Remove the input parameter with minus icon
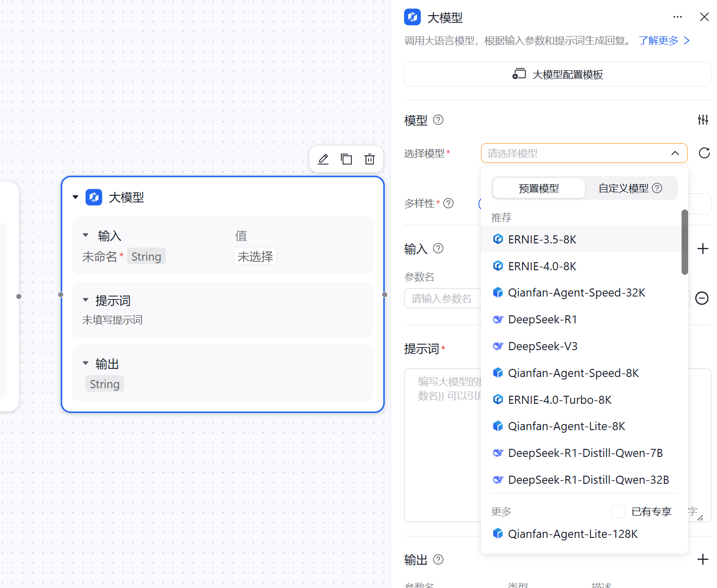 tap(702, 298)
